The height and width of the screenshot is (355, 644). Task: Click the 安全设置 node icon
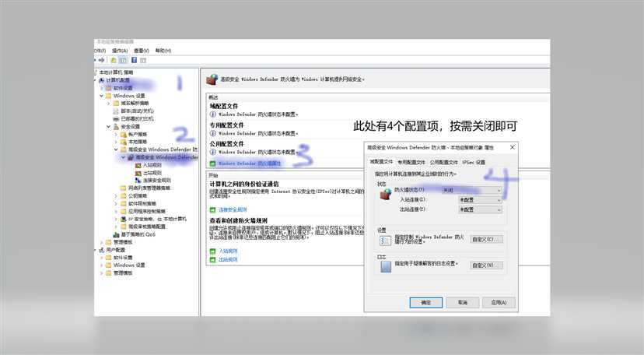coord(116,127)
